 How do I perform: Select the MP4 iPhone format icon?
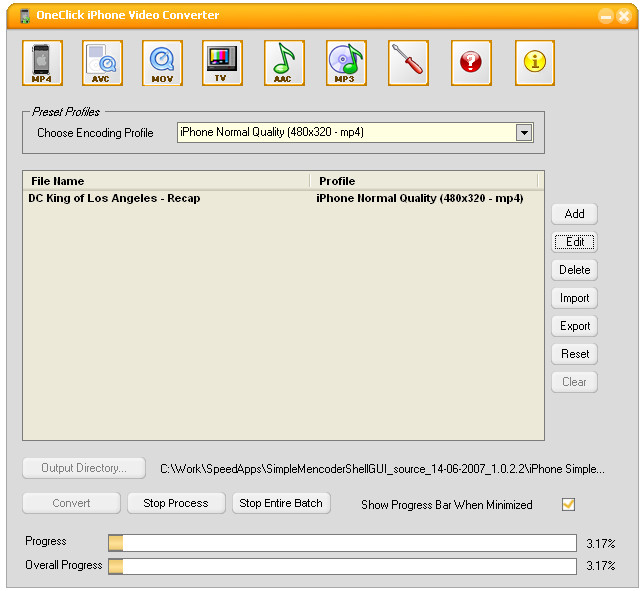[x=42, y=63]
